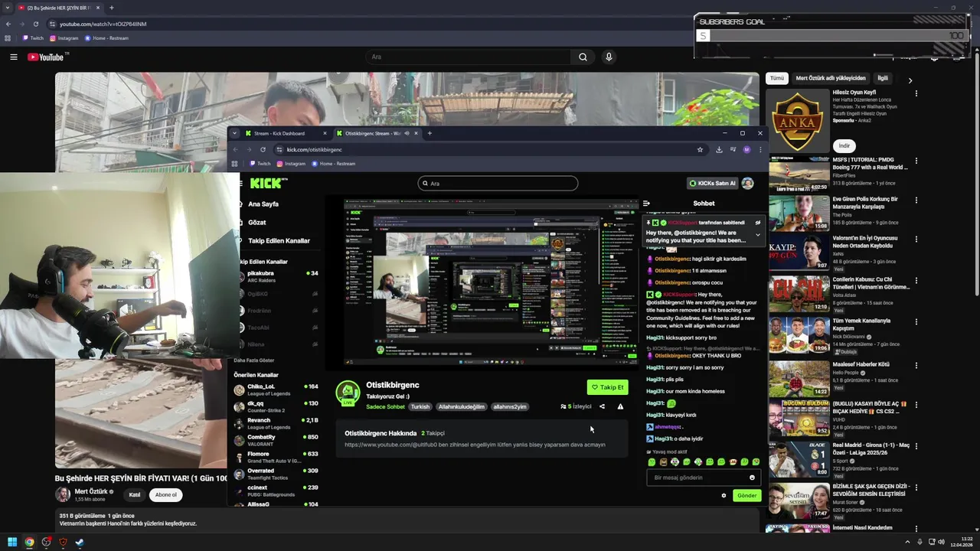
Task: Open the Revanch recommended channel
Action: (x=276, y=423)
